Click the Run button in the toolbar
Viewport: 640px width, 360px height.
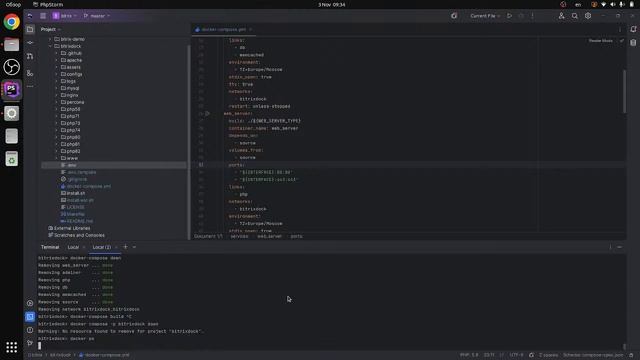click(x=509, y=16)
